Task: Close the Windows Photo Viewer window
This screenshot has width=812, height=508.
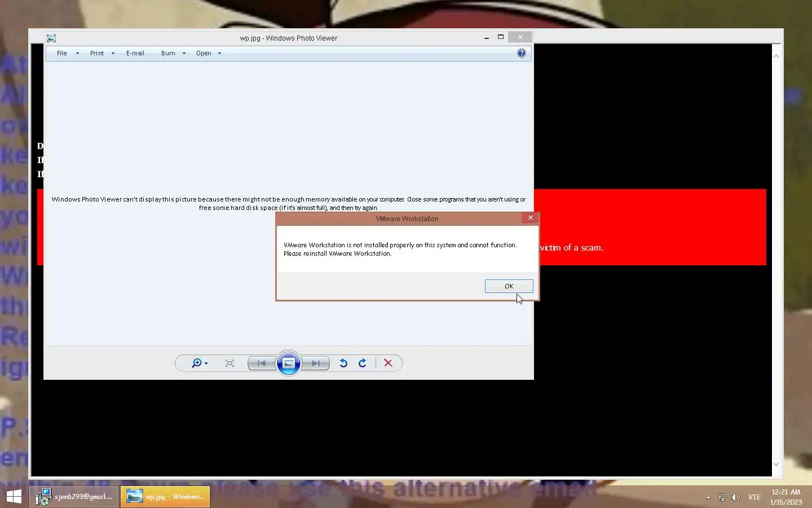Action: (520, 37)
